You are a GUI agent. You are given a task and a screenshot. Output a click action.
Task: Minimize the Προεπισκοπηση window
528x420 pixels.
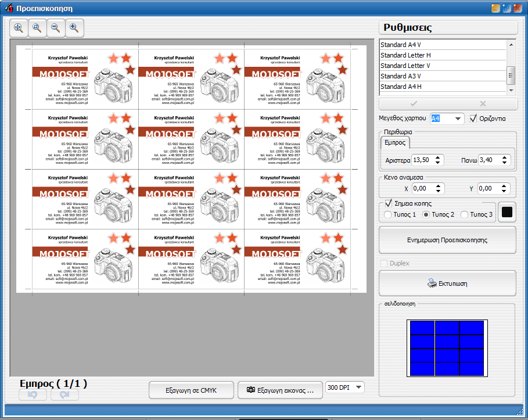(x=495, y=8)
